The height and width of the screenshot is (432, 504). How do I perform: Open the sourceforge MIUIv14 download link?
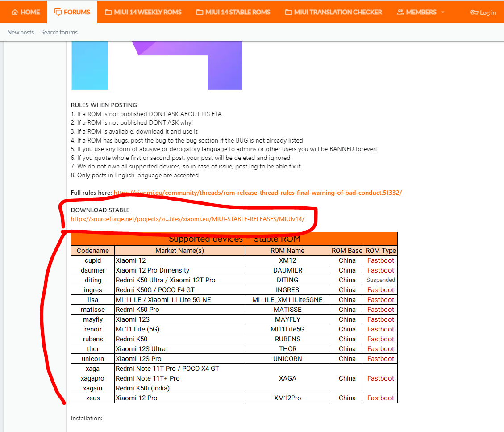pyautogui.click(x=187, y=219)
